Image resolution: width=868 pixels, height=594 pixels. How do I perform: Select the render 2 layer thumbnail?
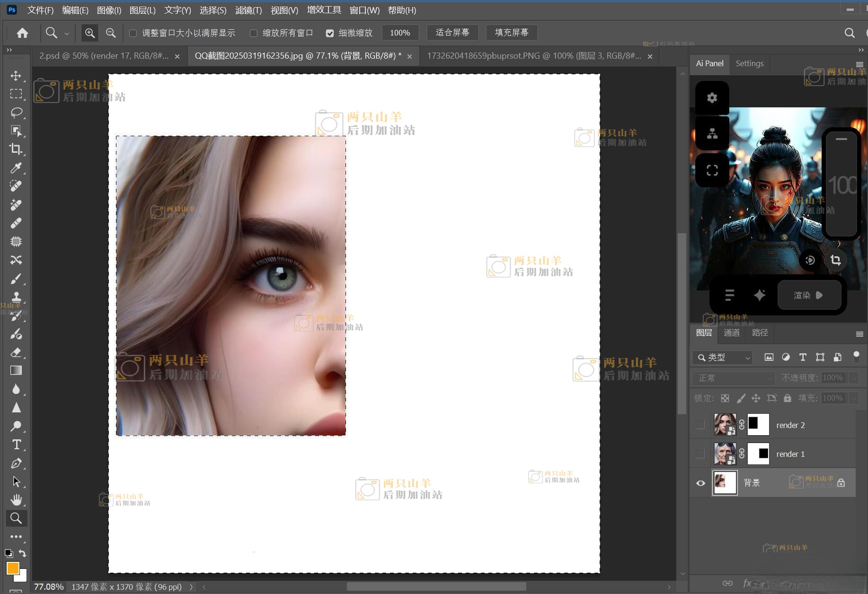pyautogui.click(x=724, y=425)
